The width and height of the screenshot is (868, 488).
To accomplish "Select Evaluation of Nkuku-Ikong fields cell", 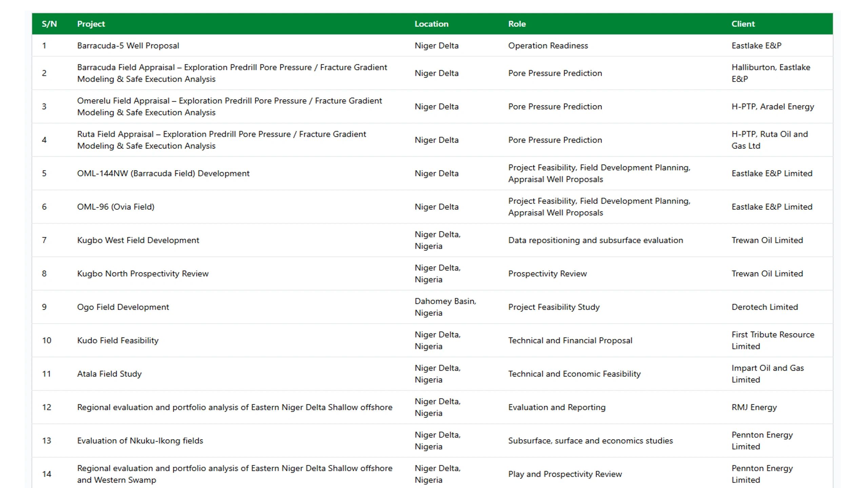I will pyautogui.click(x=140, y=441).
